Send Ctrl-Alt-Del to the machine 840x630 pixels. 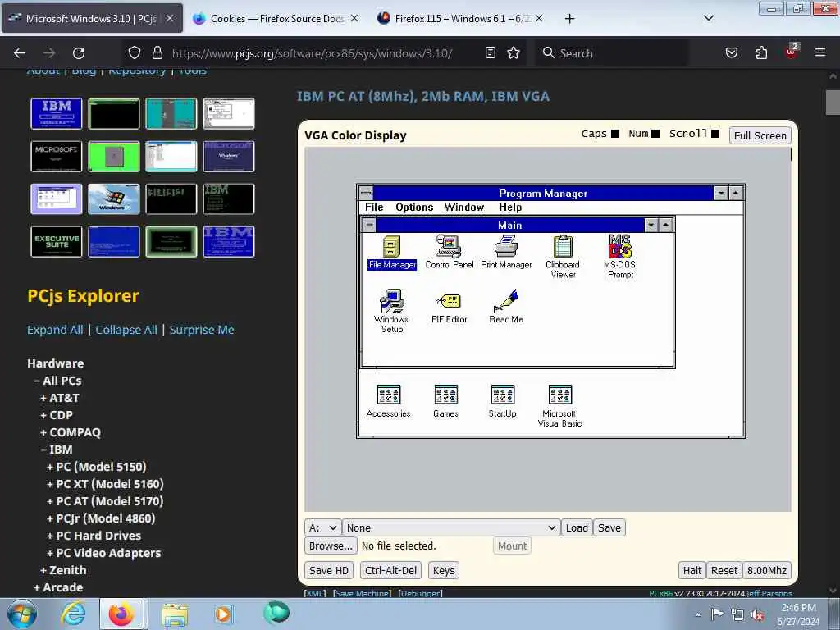coord(390,571)
